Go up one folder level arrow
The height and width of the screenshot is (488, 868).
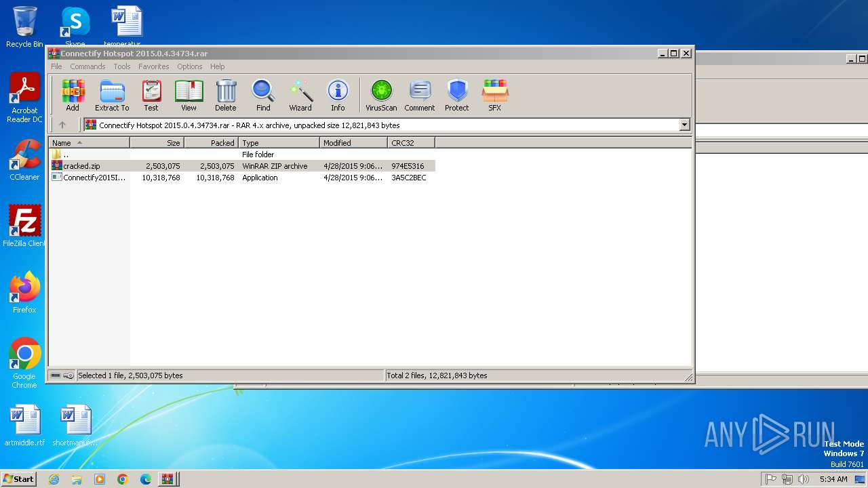[62, 125]
